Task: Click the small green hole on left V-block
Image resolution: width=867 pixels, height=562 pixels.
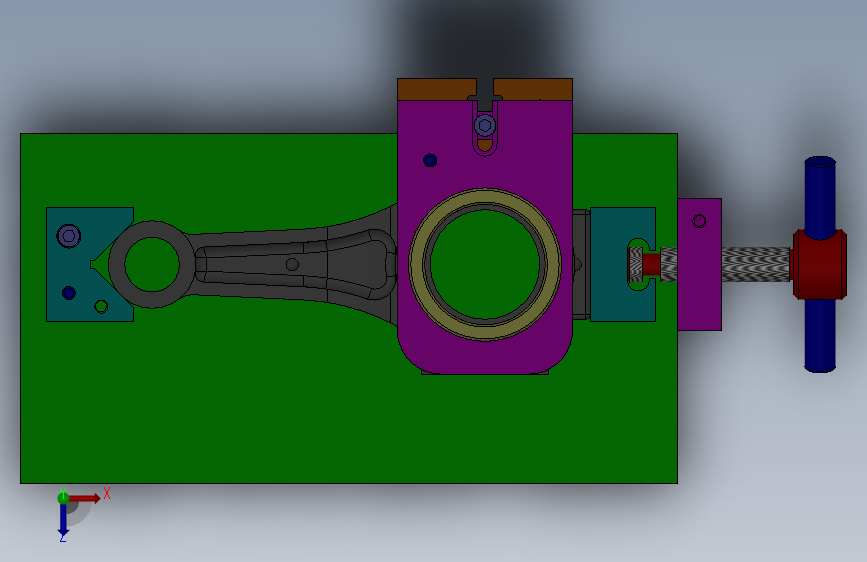Action: tap(101, 306)
